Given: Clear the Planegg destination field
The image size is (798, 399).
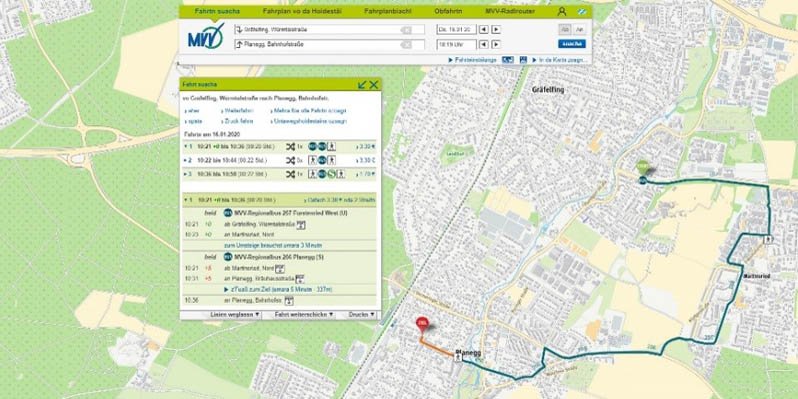Looking at the screenshot, I should 406,45.
